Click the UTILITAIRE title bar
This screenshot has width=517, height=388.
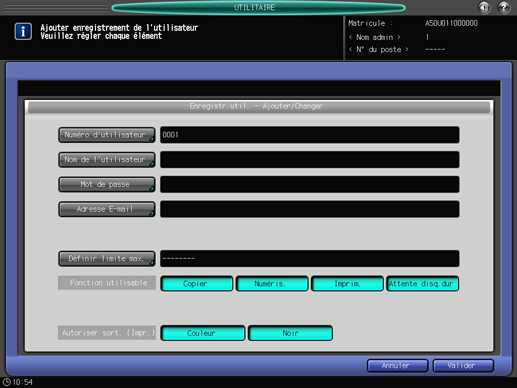click(x=258, y=7)
